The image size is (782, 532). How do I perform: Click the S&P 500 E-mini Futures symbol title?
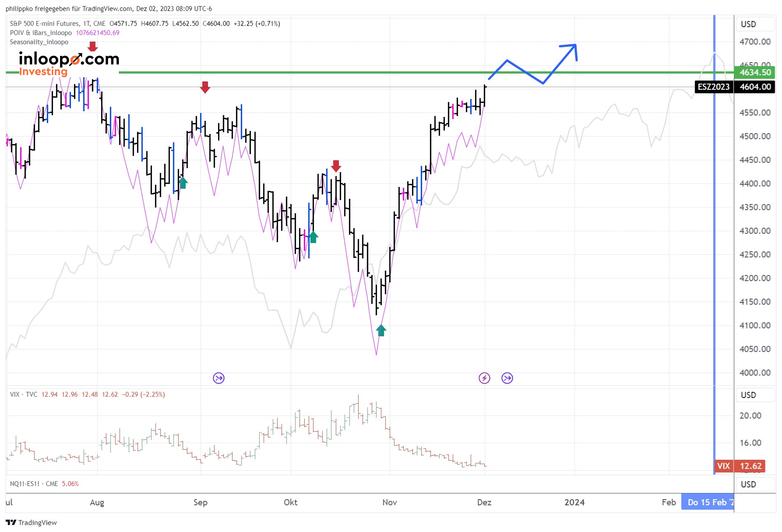click(x=44, y=24)
